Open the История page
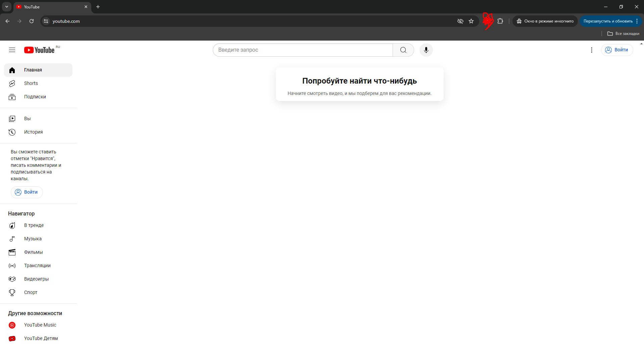Image resolution: width=644 pixels, height=345 pixels. pos(33,132)
